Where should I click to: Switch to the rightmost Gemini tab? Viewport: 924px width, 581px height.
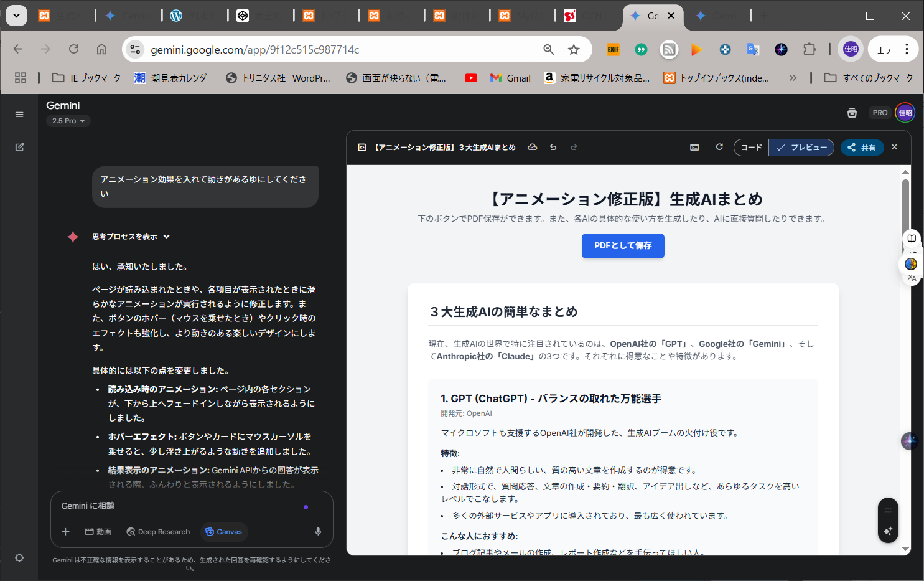(x=717, y=16)
